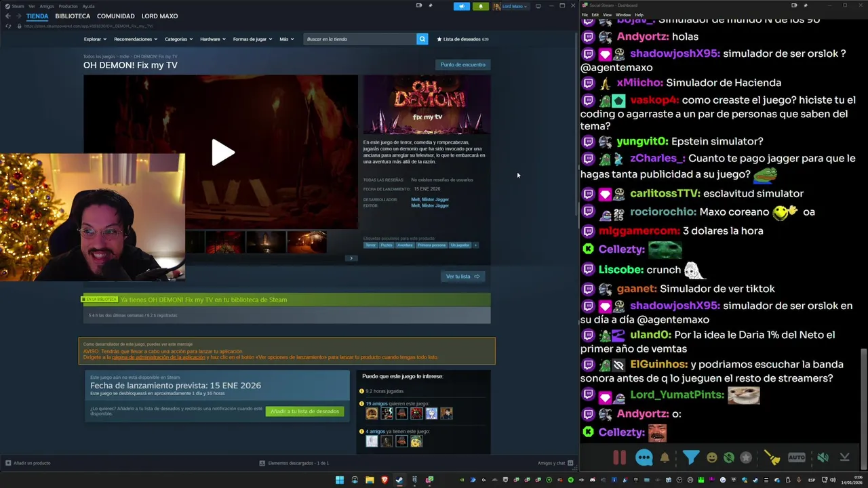Click the blue chat bubble icon

pyautogui.click(x=644, y=457)
